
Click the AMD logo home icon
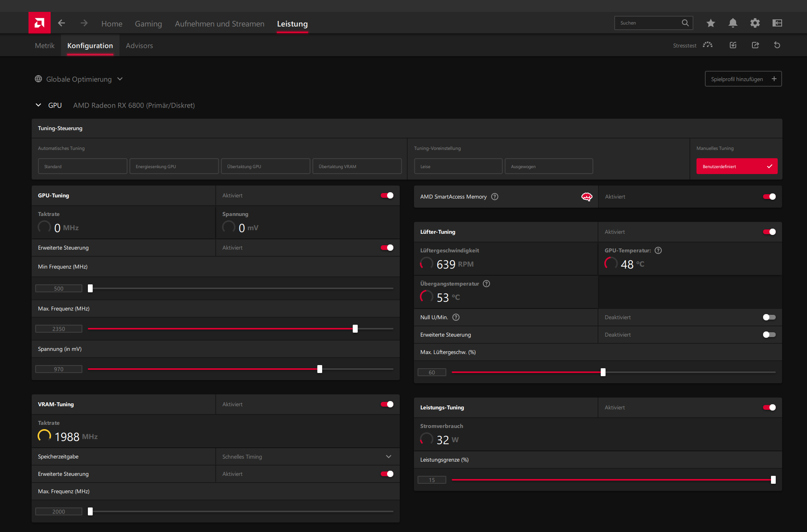(x=39, y=23)
